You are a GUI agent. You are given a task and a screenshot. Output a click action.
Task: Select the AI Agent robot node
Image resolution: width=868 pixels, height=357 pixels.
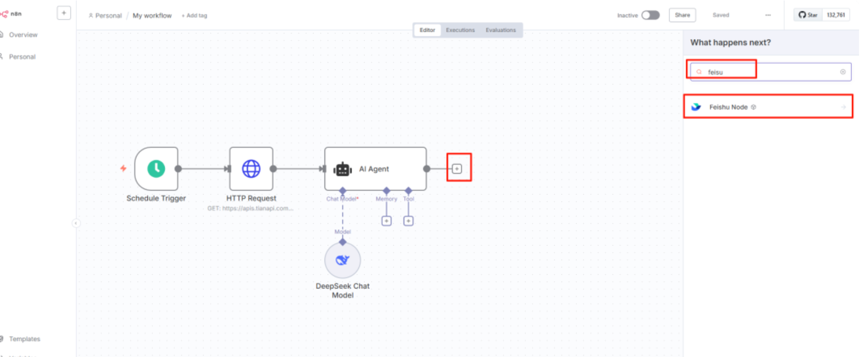pos(375,169)
